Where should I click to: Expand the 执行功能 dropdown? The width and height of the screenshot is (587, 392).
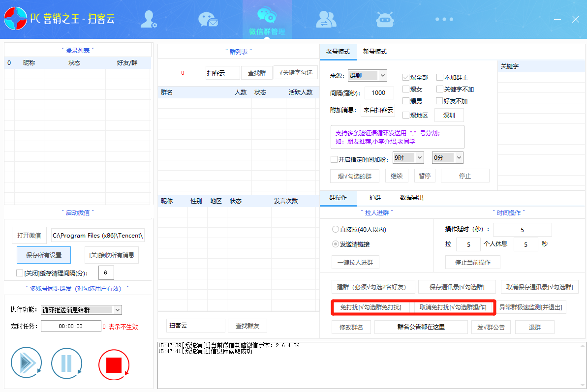click(x=82, y=310)
